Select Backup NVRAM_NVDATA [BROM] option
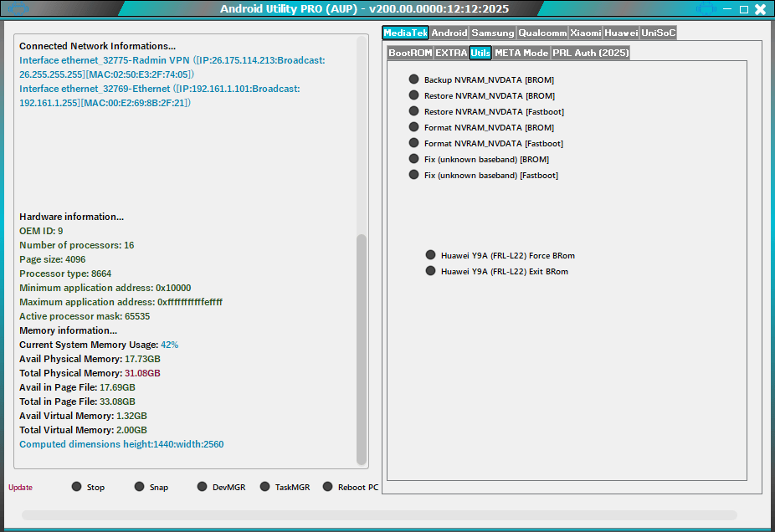Screen dimensions: 775x532 [413, 79]
